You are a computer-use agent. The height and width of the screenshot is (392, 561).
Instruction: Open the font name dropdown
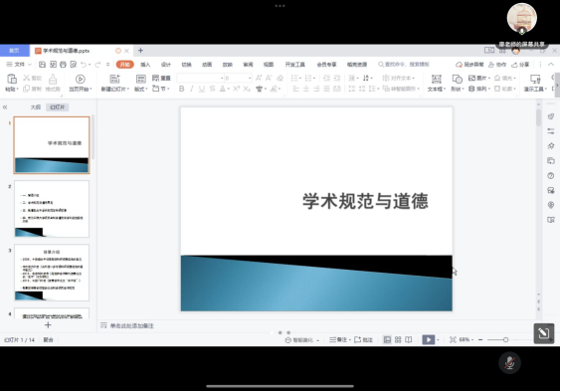[x=200, y=78]
